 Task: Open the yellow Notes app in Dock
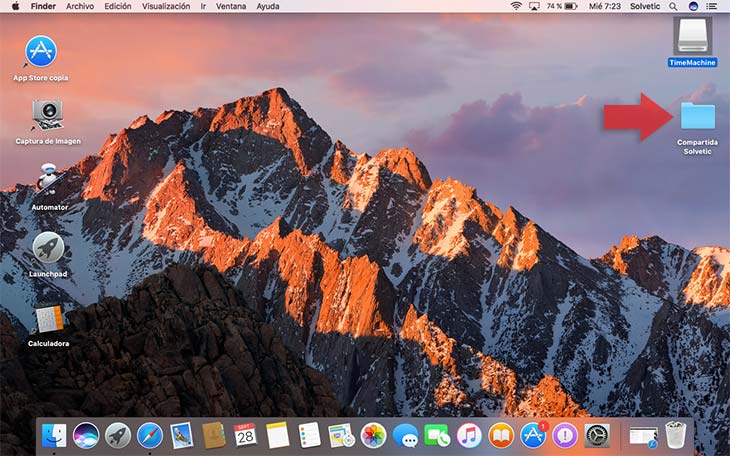coord(278,436)
